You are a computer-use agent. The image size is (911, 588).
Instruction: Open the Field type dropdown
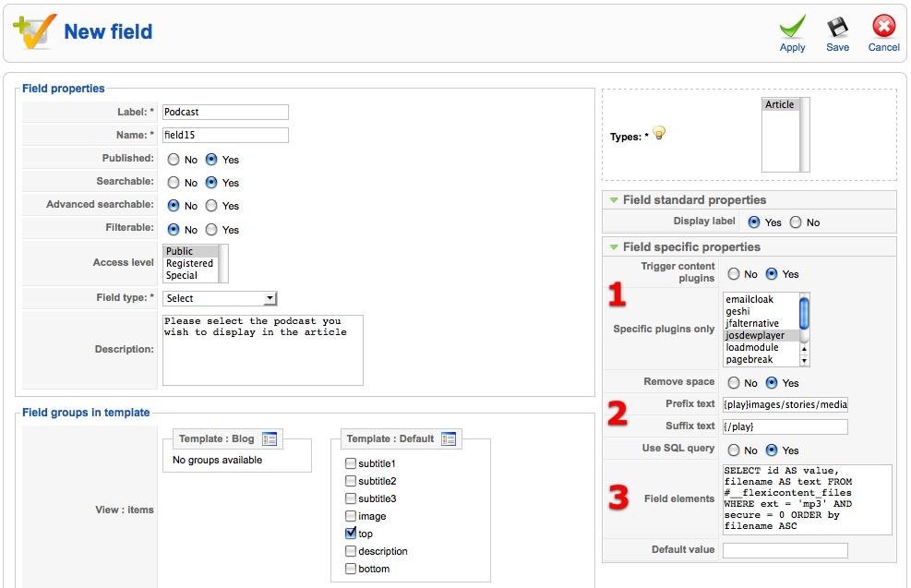coord(219,298)
